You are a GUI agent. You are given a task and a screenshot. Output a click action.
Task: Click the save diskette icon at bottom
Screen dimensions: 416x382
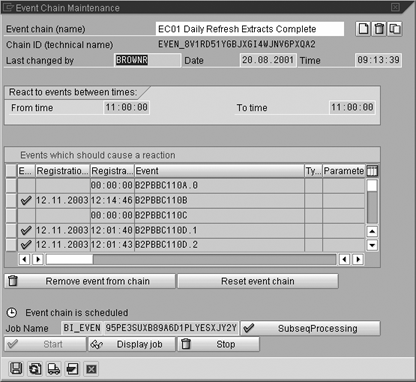pyautogui.click(x=16, y=369)
